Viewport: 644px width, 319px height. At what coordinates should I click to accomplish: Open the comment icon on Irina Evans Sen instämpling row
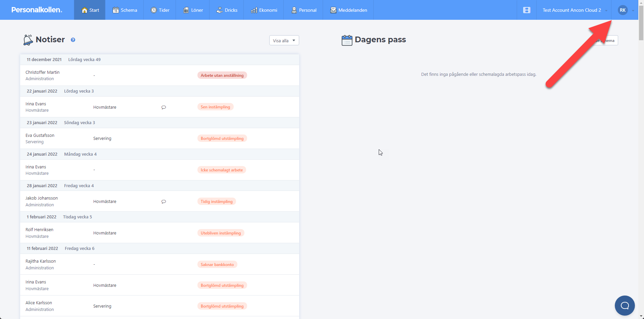click(x=164, y=107)
